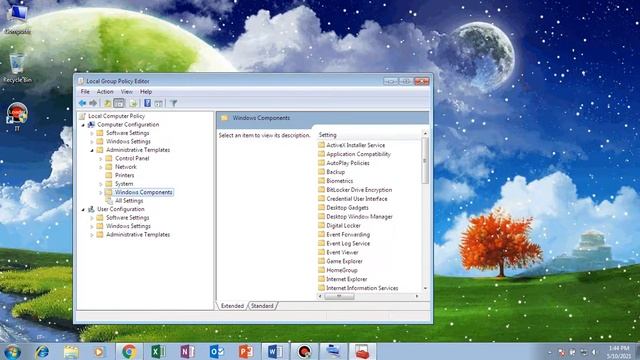
Task: Expand Windows Settings under Computer Configuration
Action: (x=92, y=142)
